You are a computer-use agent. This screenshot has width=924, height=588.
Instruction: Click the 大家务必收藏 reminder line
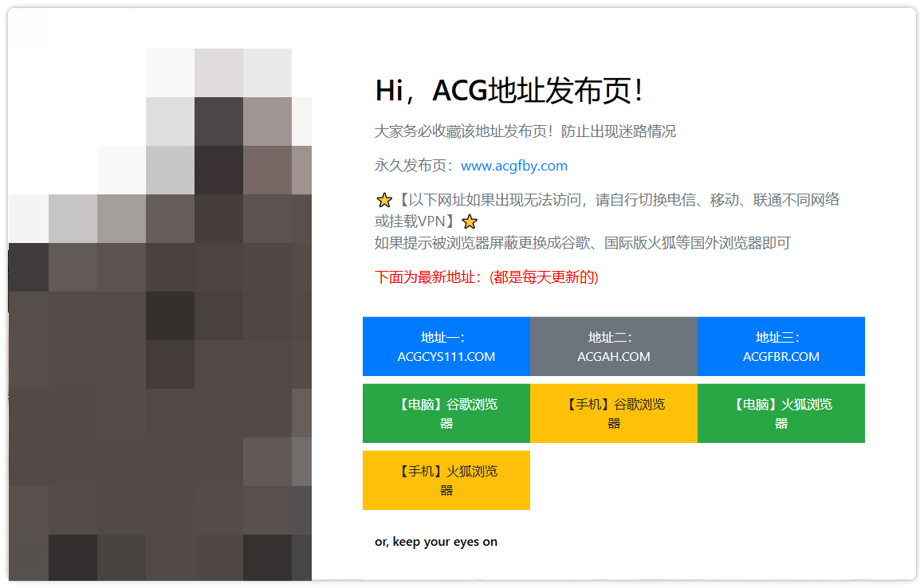click(x=525, y=131)
